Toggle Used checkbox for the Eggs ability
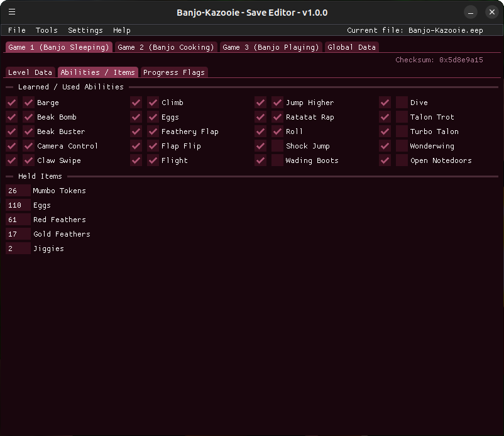Image resolution: width=504 pixels, height=436 pixels. (153, 117)
